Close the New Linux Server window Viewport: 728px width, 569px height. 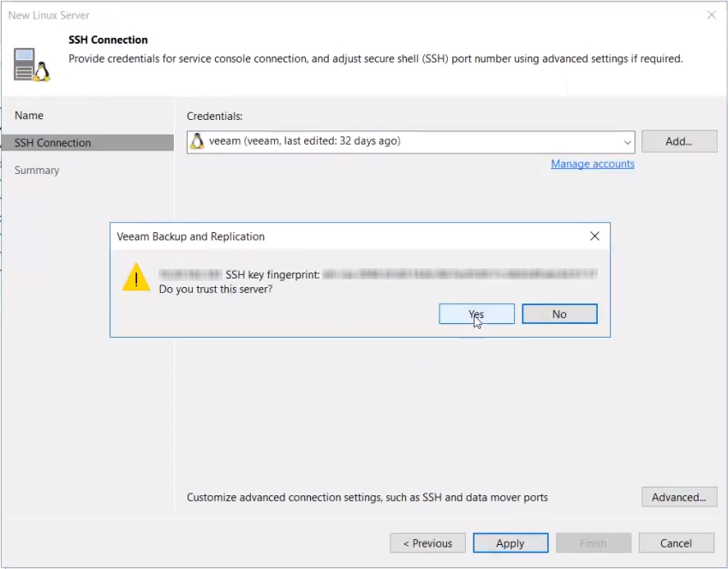[712, 15]
